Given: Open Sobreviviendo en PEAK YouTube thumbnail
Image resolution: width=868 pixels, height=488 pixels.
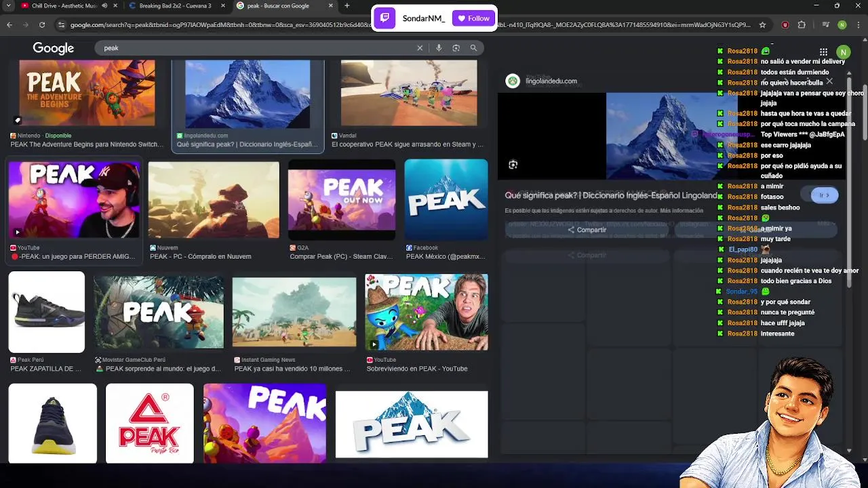Looking at the screenshot, I should (x=427, y=312).
